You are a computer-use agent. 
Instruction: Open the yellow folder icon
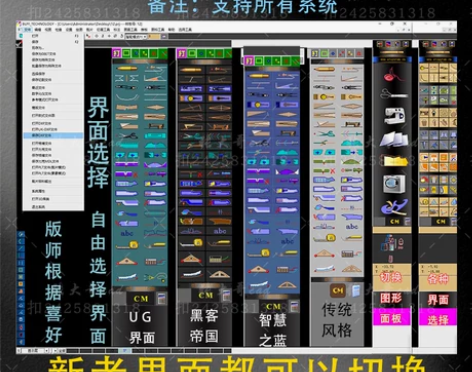coord(395,161)
